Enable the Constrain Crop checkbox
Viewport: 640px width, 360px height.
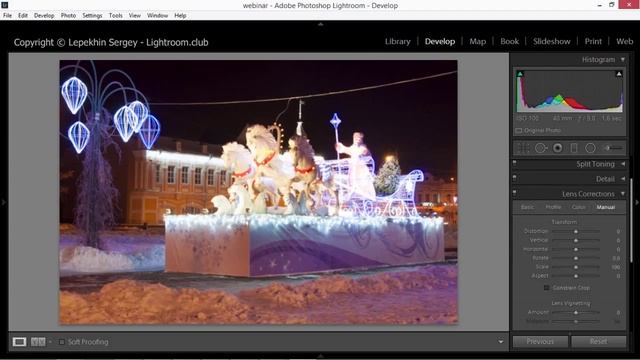click(x=547, y=288)
